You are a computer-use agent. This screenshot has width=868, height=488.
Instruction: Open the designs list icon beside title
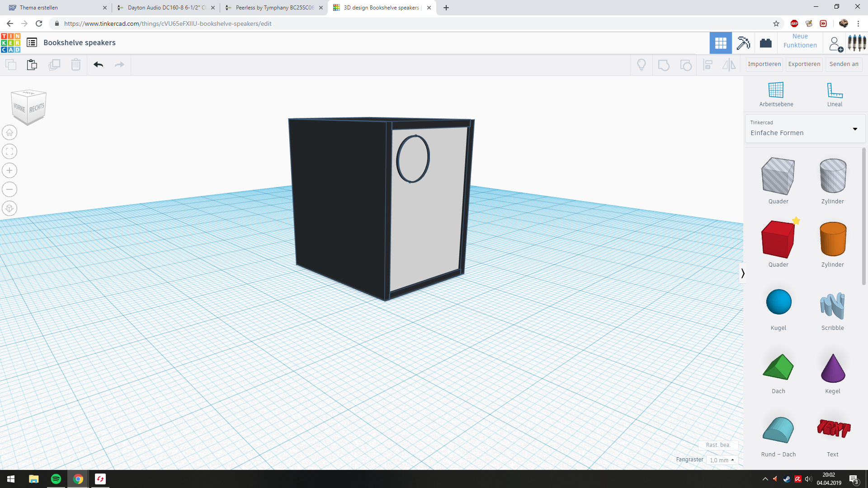pyautogui.click(x=32, y=42)
